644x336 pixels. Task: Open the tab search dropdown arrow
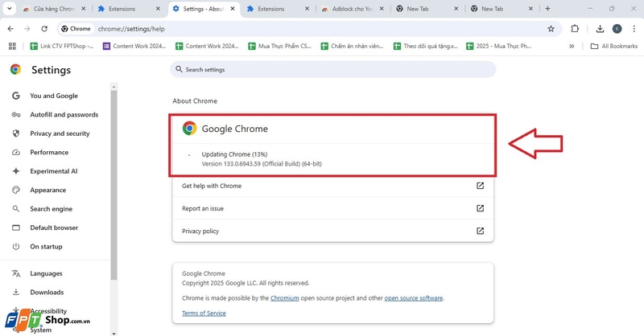coord(9,8)
